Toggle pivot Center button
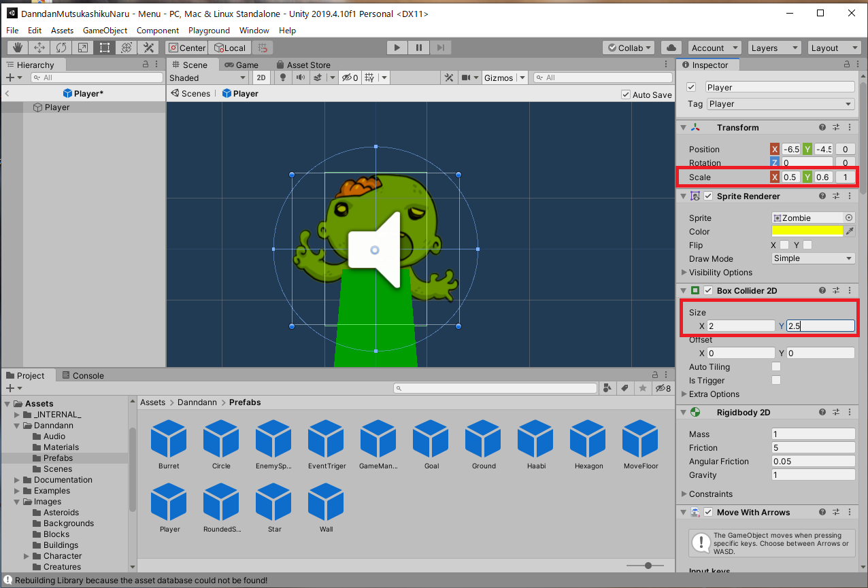This screenshot has height=588, width=868. tap(186, 48)
